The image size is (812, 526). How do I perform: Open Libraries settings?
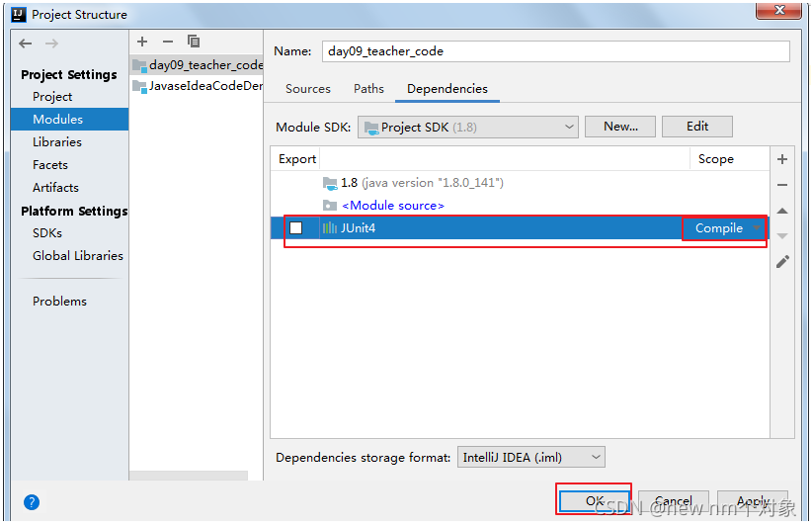[57, 142]
